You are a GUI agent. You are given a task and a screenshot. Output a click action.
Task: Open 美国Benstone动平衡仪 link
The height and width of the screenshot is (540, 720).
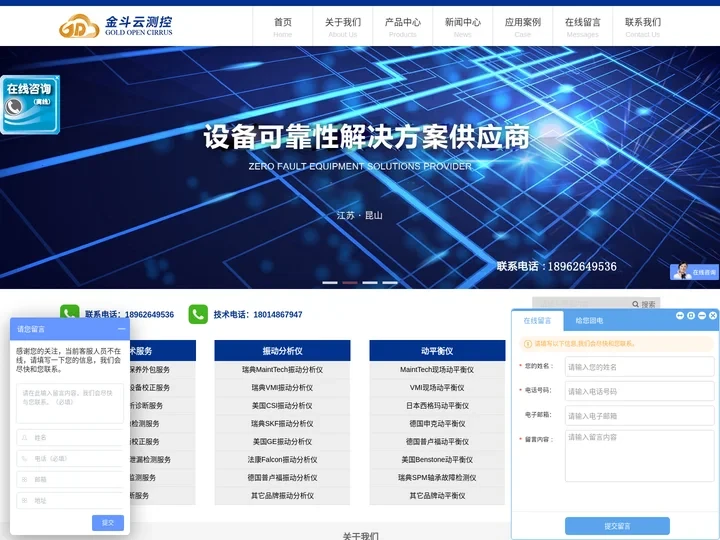coord(437,459)
